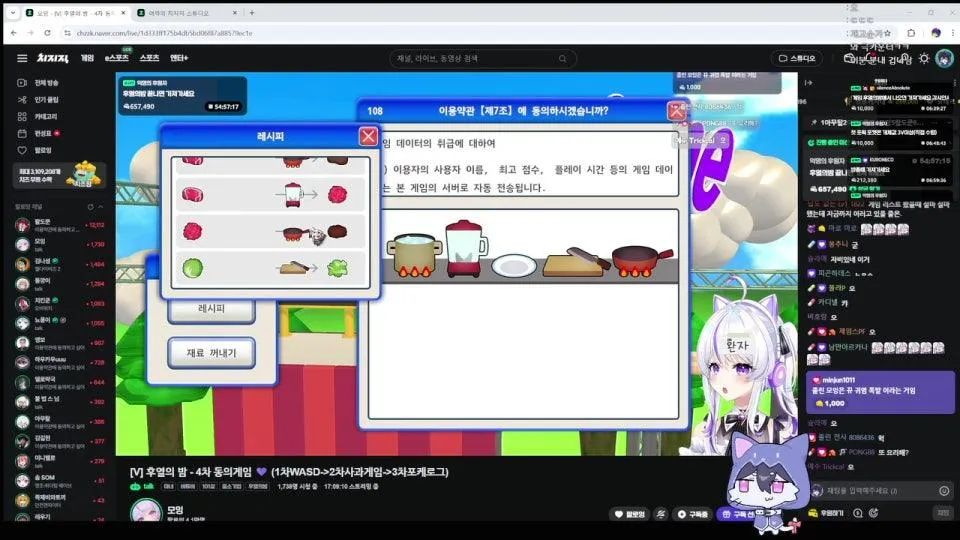This screenshot has height=540, width=960.
Task: Click the meat blender recipe row
Action: click(x=270, y=195)
